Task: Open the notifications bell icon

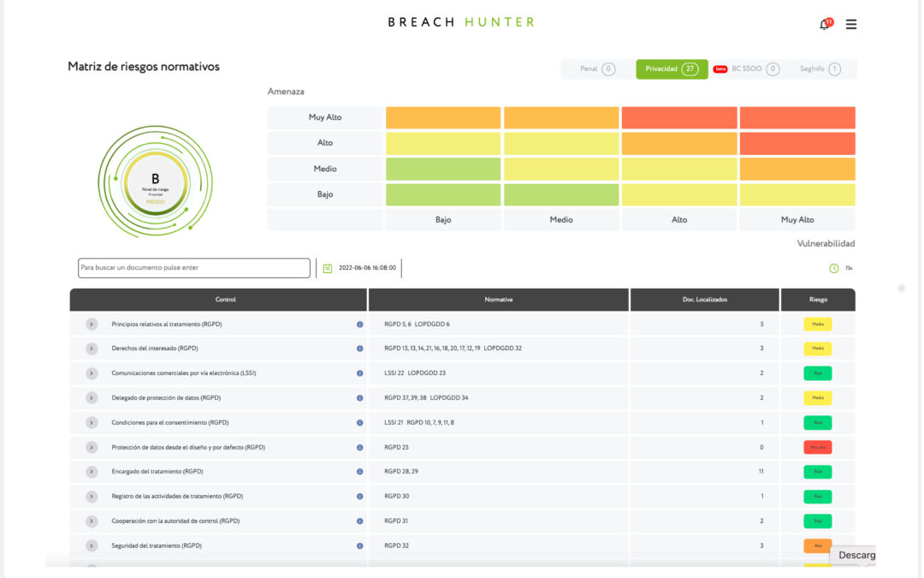Action: click(825, 24)
